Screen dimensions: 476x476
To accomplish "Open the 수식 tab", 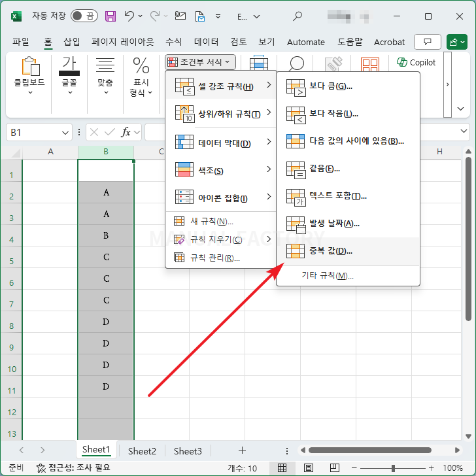I will (174, 42).
